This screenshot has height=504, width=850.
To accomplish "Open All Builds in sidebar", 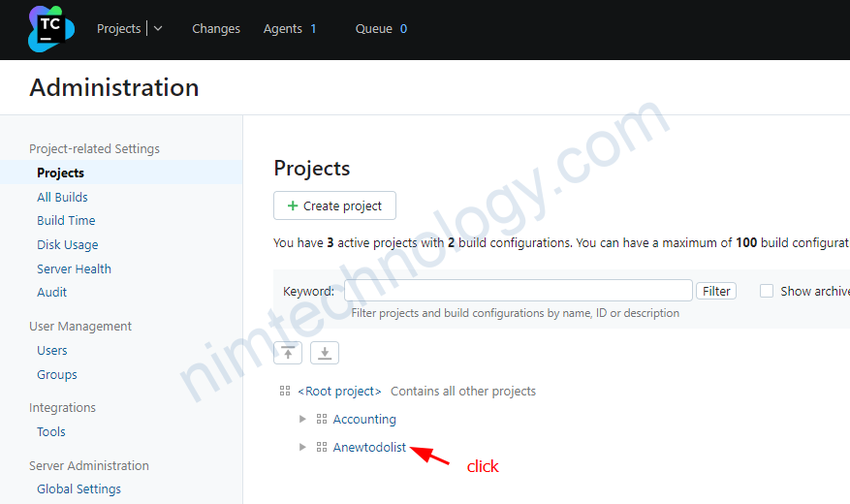I will click(62, 198).
